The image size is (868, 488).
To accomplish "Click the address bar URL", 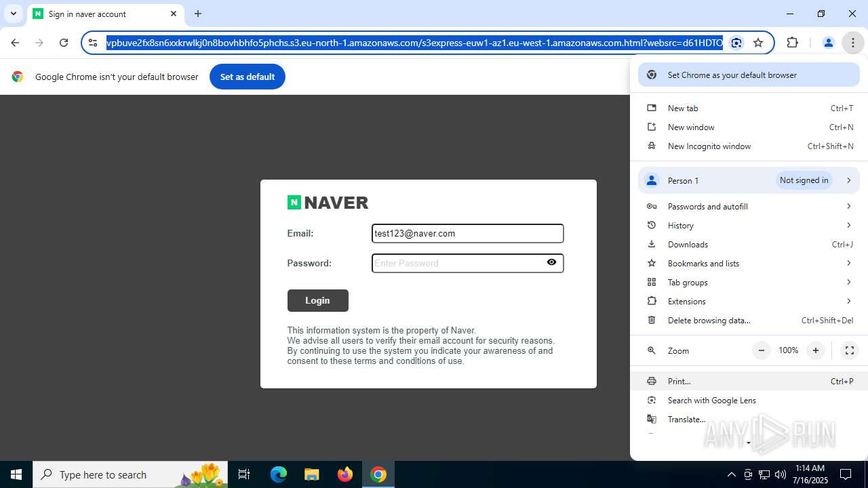I will (x=414, y=43).
